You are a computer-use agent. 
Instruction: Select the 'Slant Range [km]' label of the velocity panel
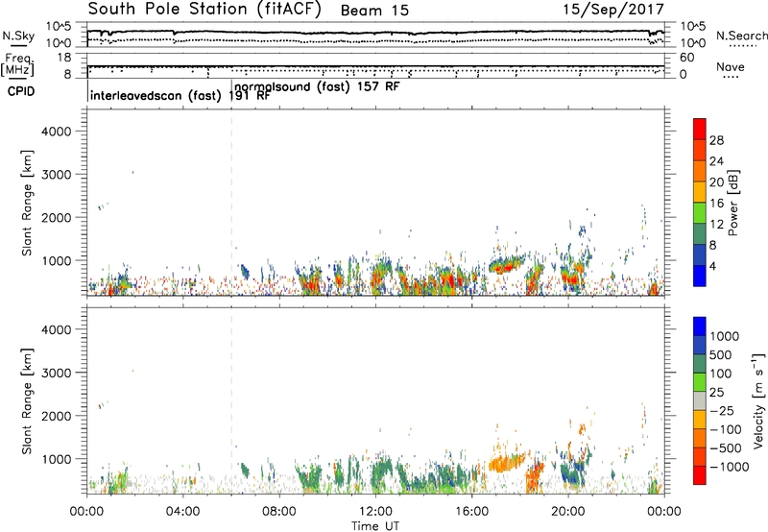click(27, 400)
